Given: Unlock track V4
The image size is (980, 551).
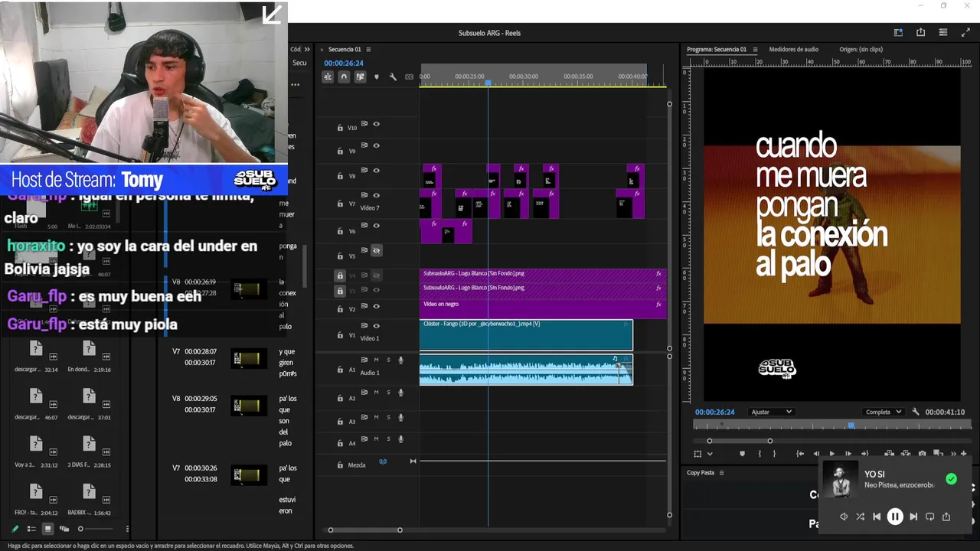Looking at the screenshot, I should pos(340,275).
